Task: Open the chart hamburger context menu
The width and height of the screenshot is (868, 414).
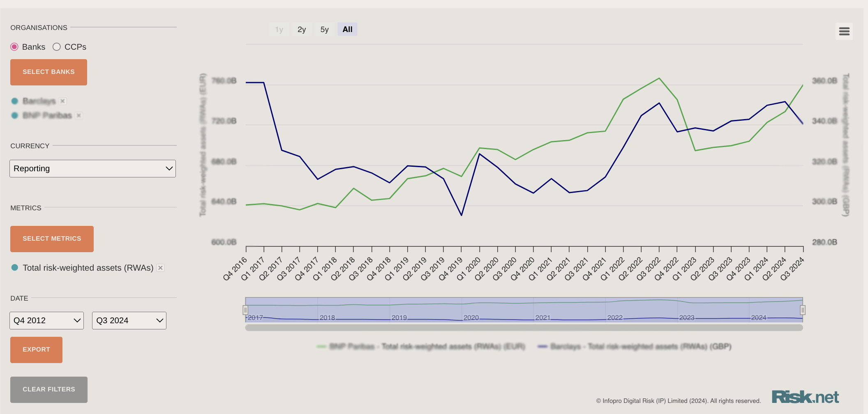Action: coord(844,31)
